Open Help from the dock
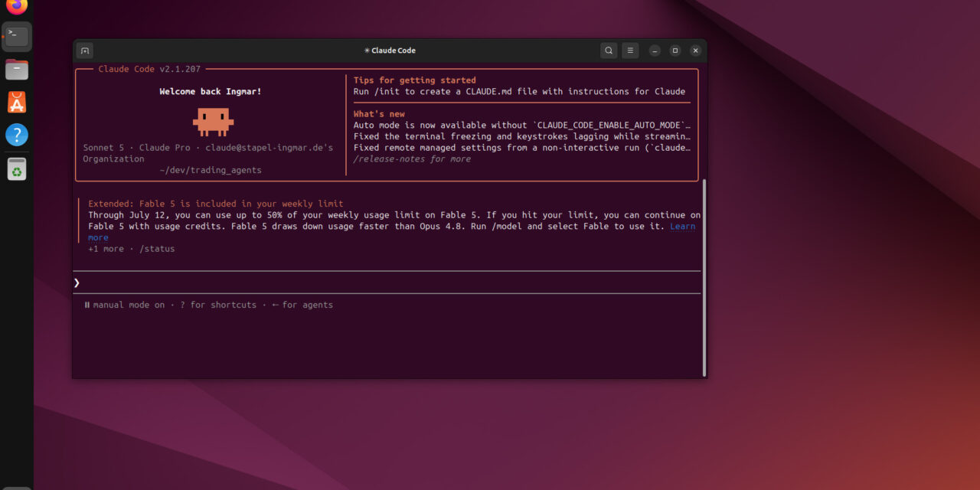980x490 pixels. coord(17,136)
